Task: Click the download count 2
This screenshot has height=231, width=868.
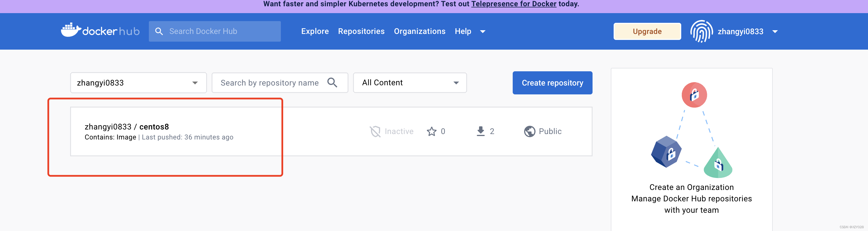Action: click(x=492, y=131)
